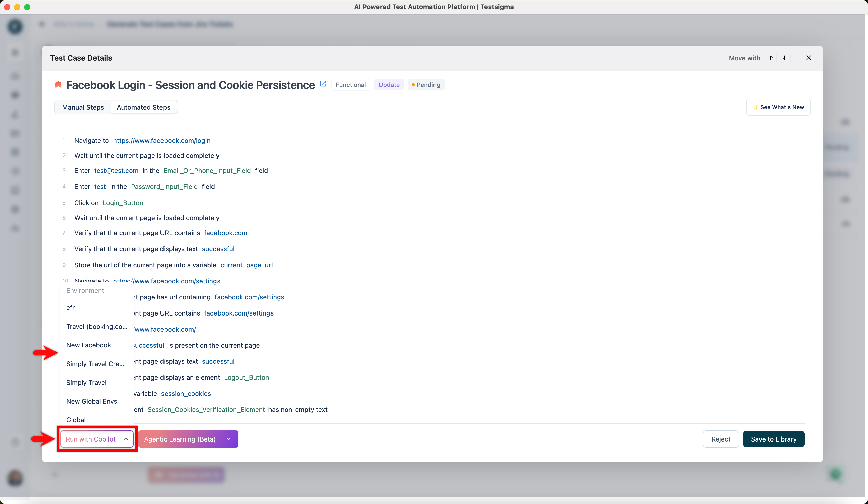Pick the efr environment option

(70, 307)
